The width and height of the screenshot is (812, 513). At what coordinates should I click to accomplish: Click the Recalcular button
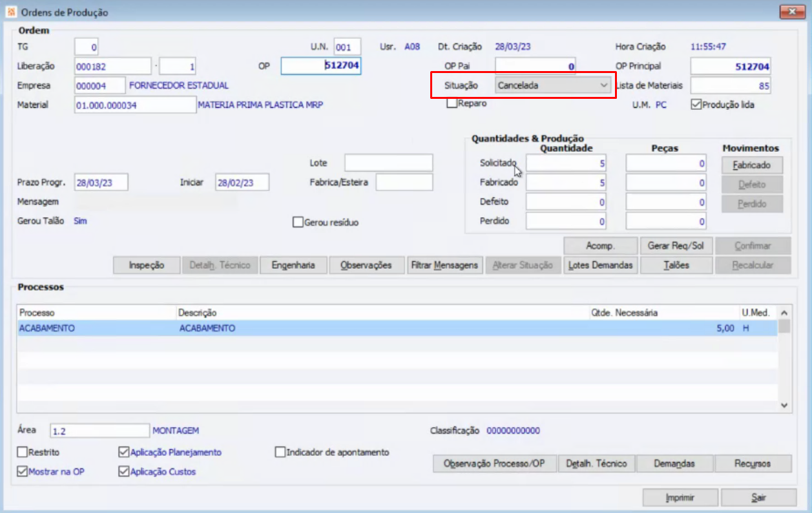(x=753, y=265)
